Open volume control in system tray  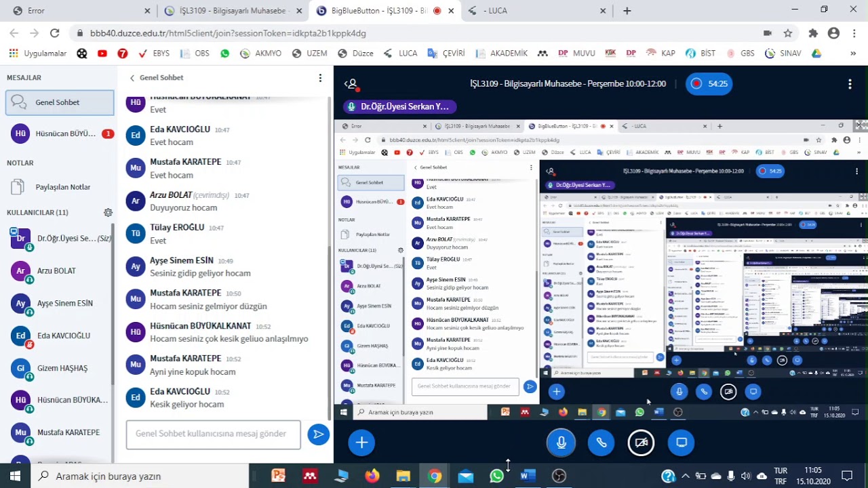pyautogui.click(x=746, y=476)
